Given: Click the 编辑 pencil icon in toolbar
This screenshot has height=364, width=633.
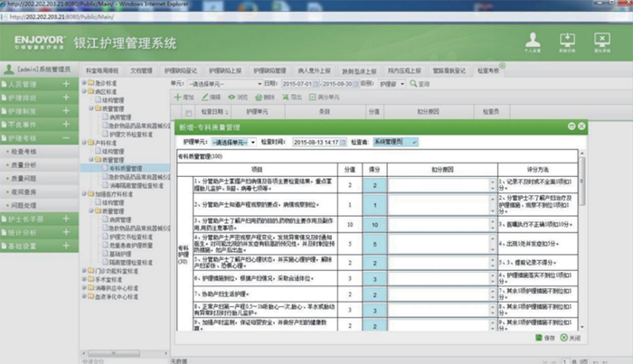Looking at the screenshot, I should [x=205, y=98].
